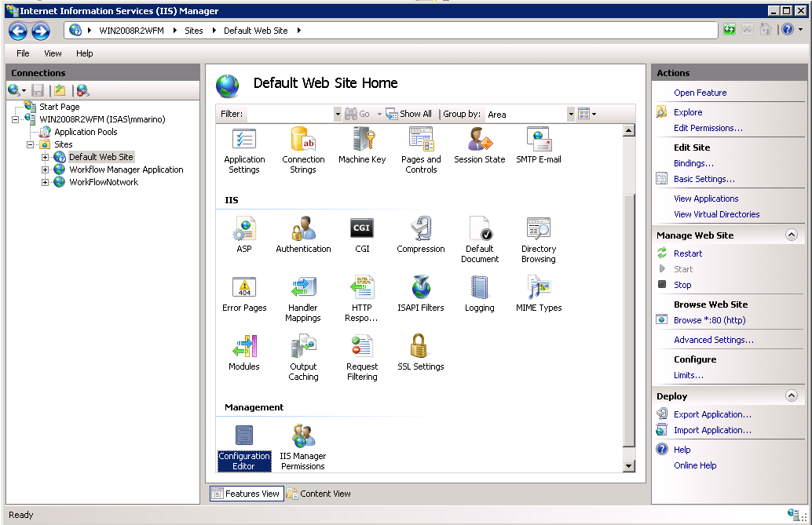Open the View menu

(x=53, y=53)
